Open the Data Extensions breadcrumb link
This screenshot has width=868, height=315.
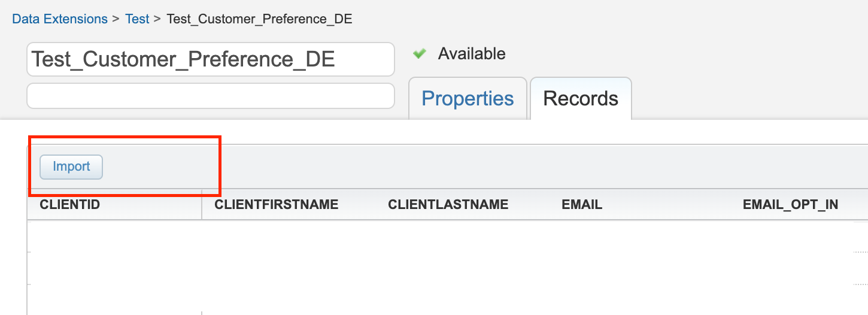pos(60,19)
